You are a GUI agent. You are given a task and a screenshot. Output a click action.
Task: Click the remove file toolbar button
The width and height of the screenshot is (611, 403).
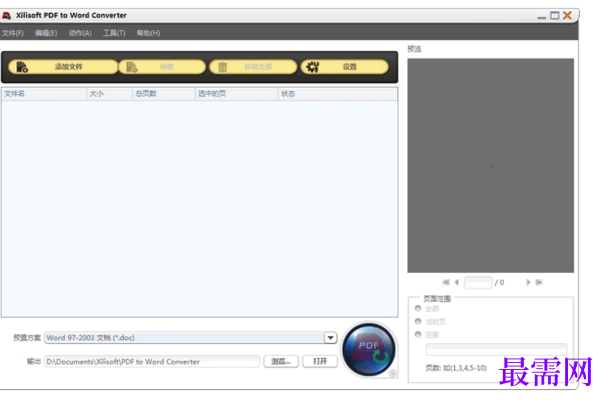click(162, 67)
